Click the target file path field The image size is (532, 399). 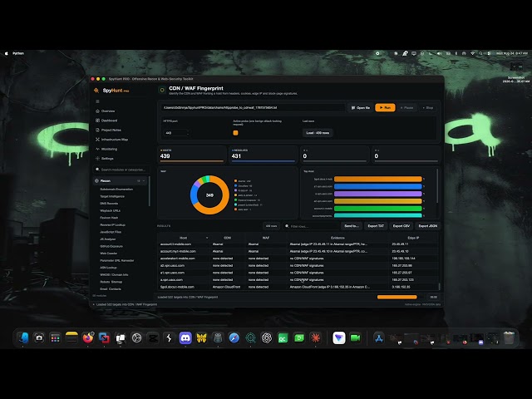pyautogui.click(x=253, y=107)
